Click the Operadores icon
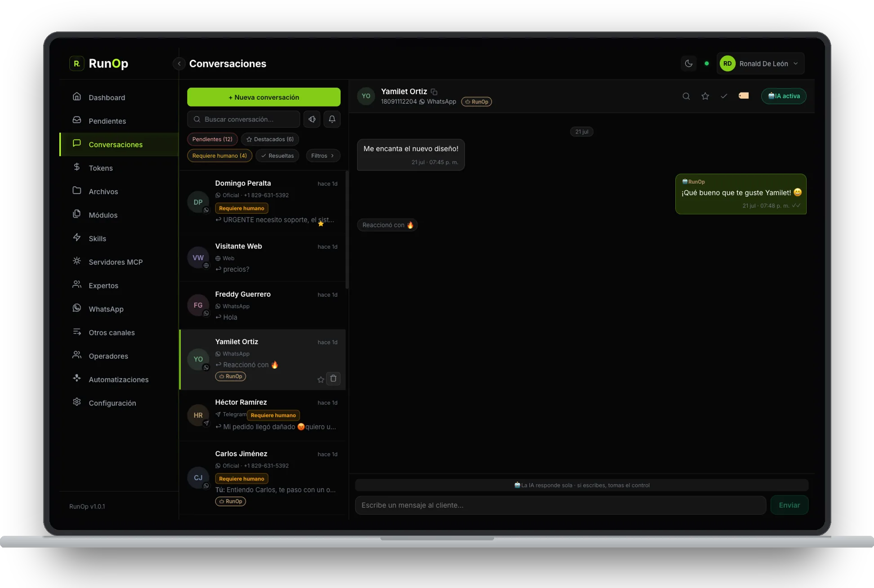The width and height of the screenshot is (874, 588). [77, 355]
